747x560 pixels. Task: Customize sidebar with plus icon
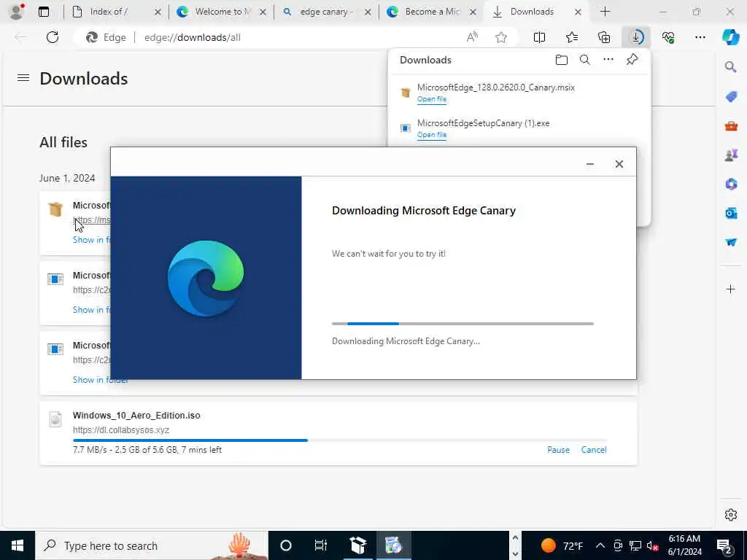coord(731,289)
